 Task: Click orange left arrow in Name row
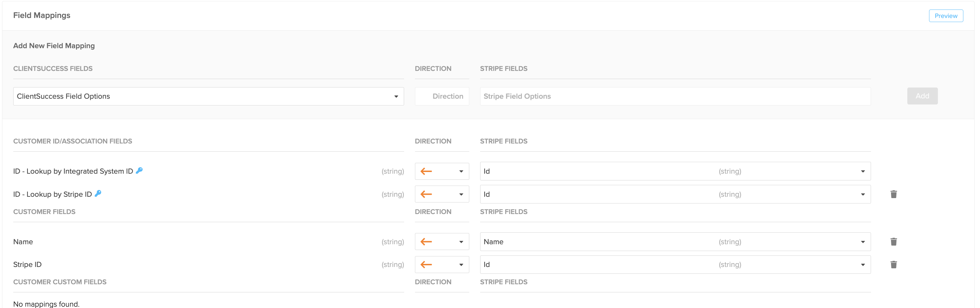[426, 242]
